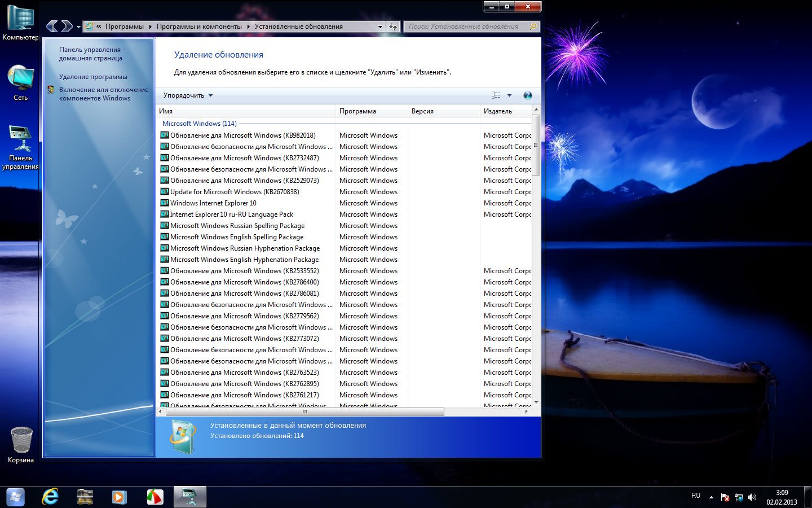Click the network tray icon
This screenshot has height=508, width=812.
coord(738,497)
